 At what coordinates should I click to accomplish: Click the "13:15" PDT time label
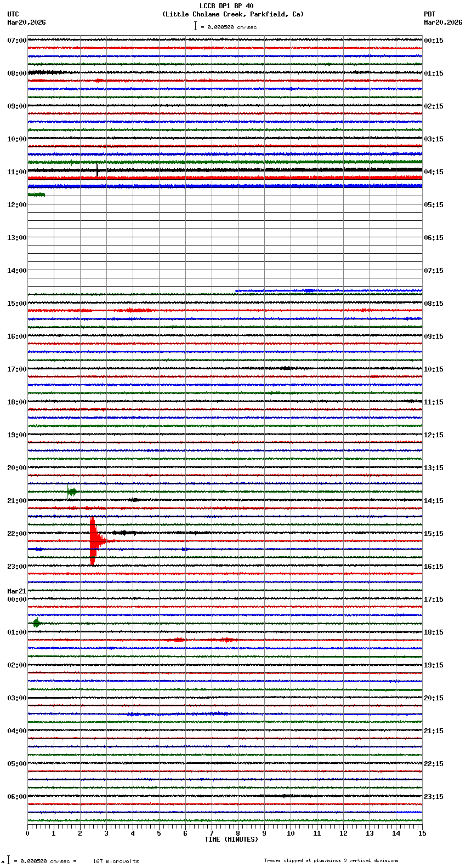[x=434, y=468]
